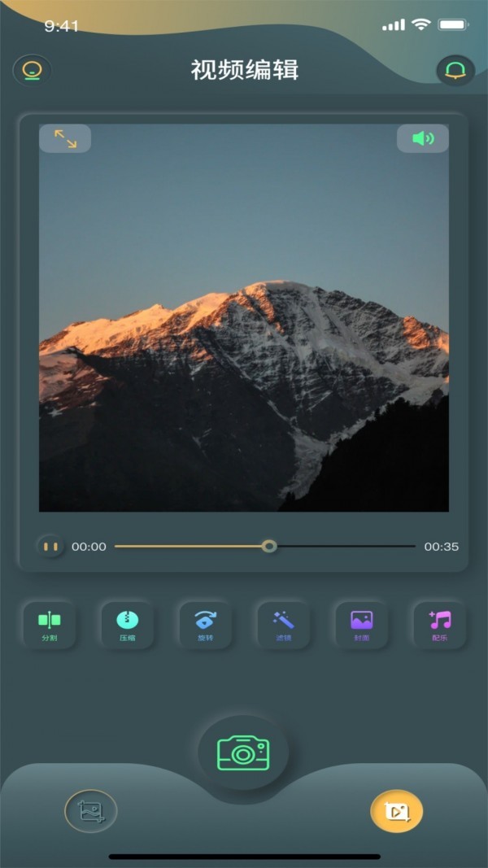Viewport: 488px width, 868px height.
Task: Click the 00:00 current time label
Action: point(89,547)
